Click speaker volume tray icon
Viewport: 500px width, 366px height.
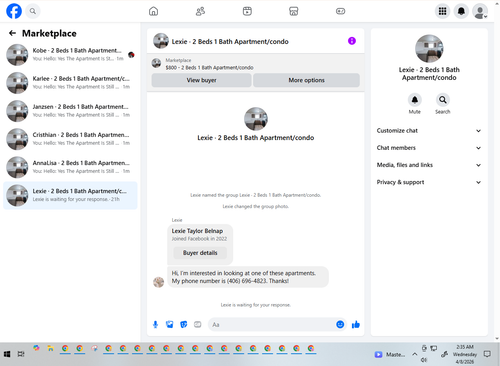coord(424,360)
